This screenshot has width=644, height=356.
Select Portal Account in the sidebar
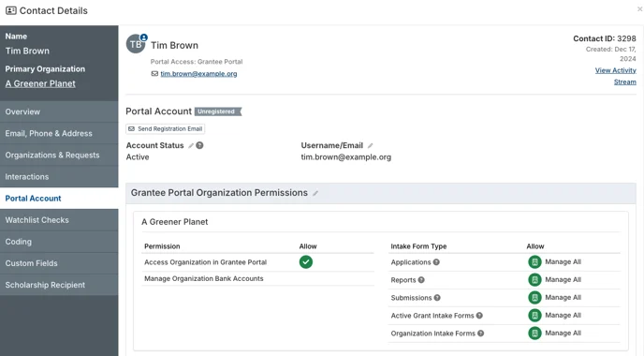tap(59, 199)
